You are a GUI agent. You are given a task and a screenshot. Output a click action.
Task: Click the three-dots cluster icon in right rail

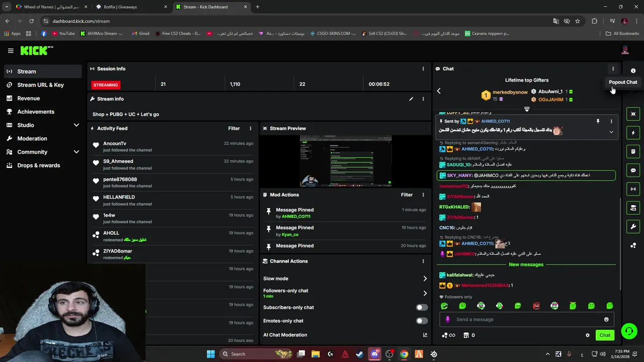pos(633,245)
